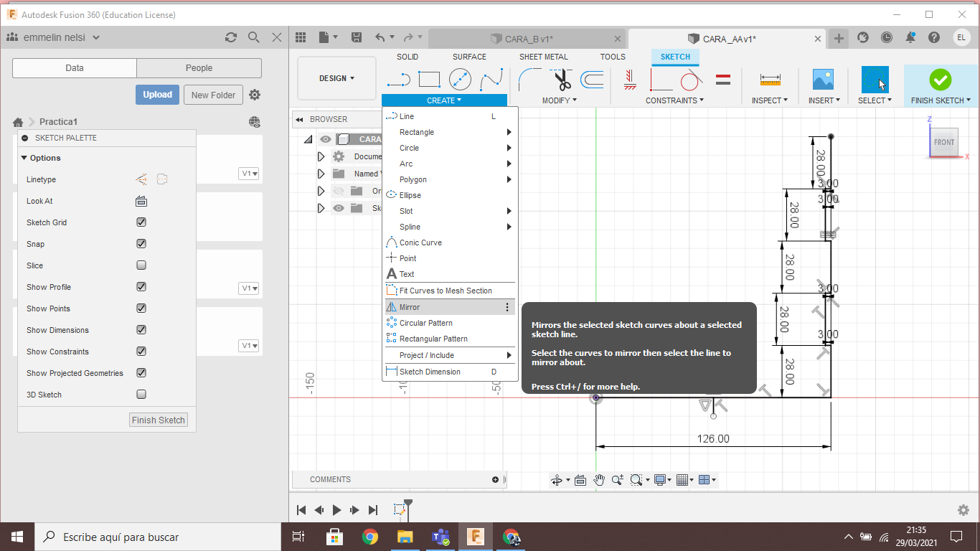Enable the 3D Sketch checkbox
Viewport: 980px width, 551px height.
point(141,395)
